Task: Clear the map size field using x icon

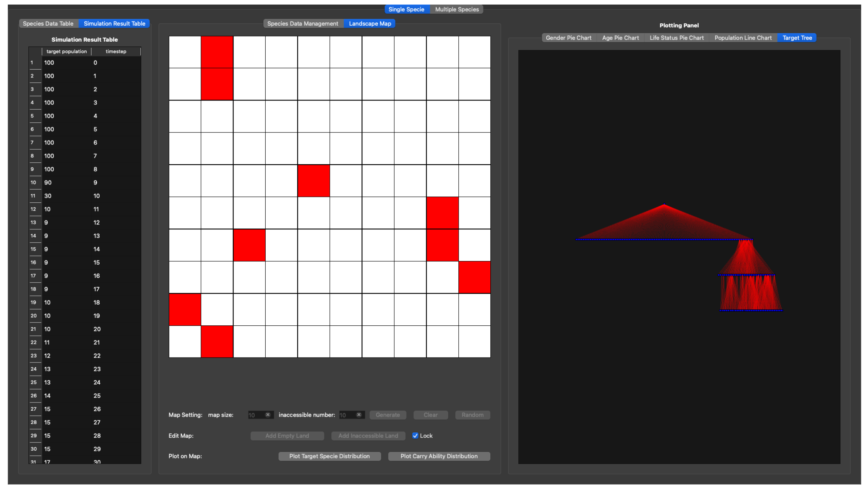Action: (x=268, y=415)
